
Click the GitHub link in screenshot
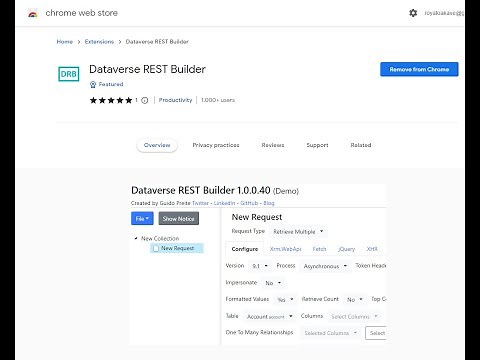coord(249,203)
